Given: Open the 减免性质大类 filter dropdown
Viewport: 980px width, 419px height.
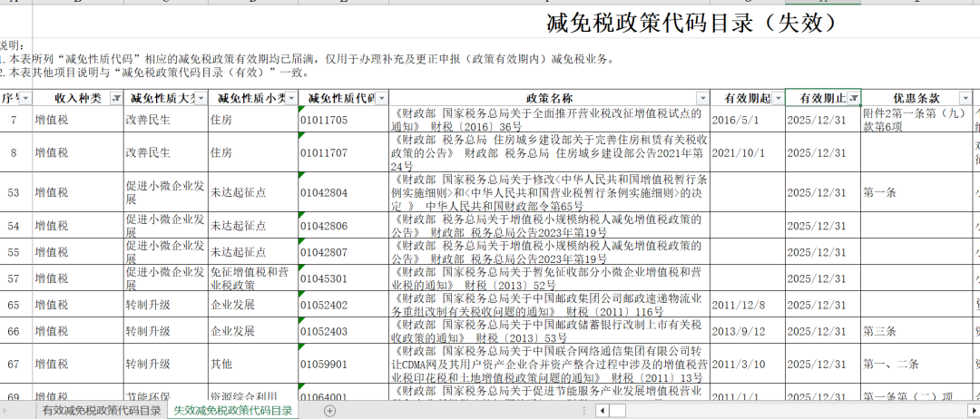Looking at the screenshot, I should (200, 98).
